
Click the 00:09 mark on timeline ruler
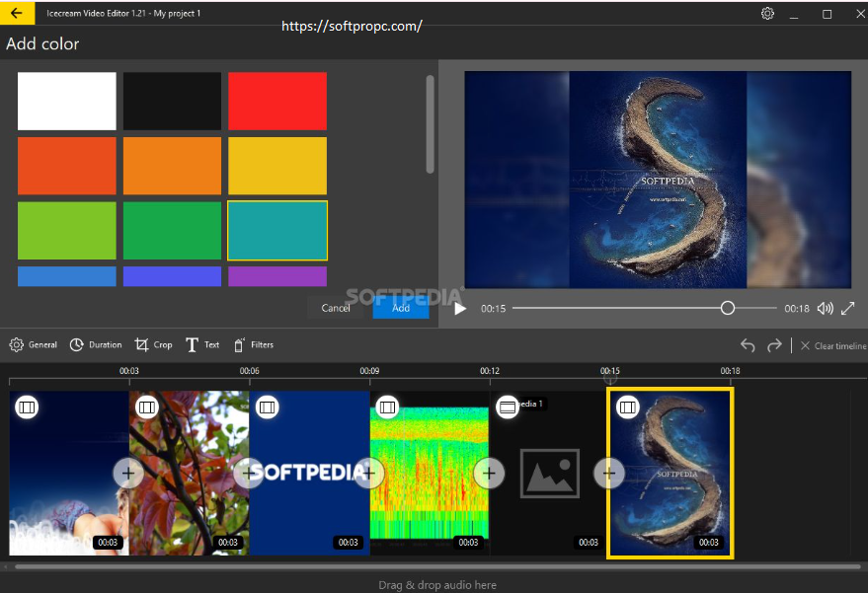369,371
